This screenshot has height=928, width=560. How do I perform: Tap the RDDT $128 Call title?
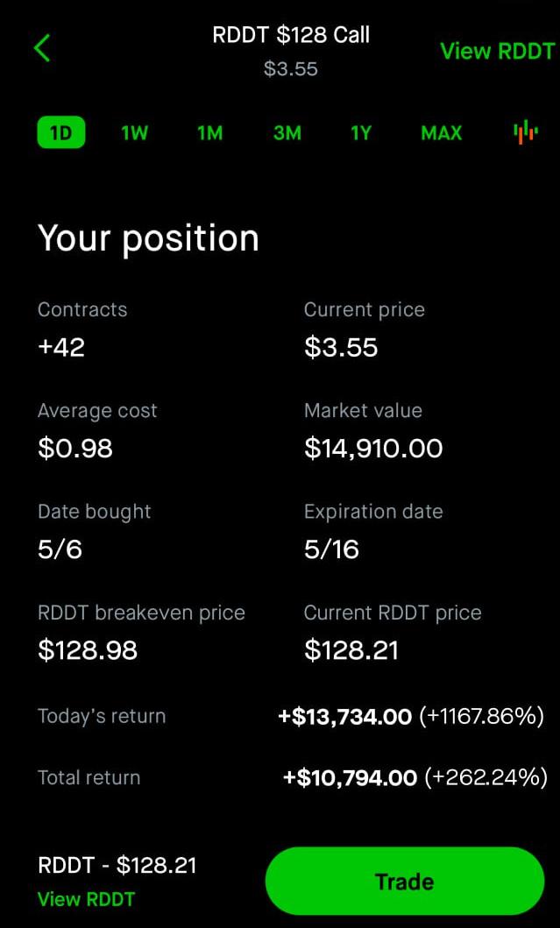click(291, 36)
